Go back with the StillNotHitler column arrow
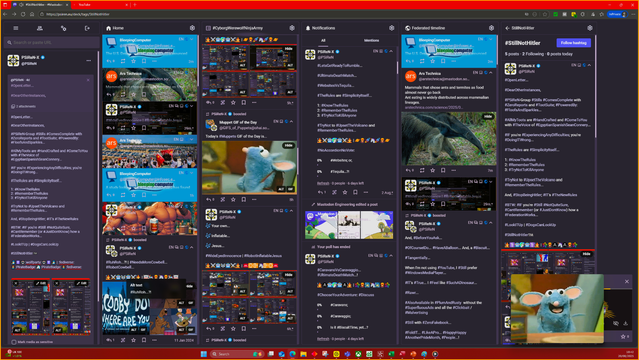This screenshot has width=639, height=360. click(x=507, y=28)
